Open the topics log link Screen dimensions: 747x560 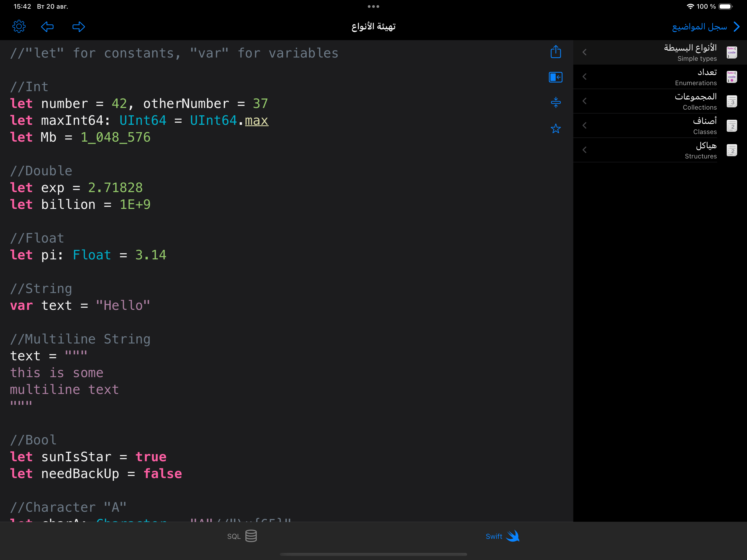click(699, 27)
